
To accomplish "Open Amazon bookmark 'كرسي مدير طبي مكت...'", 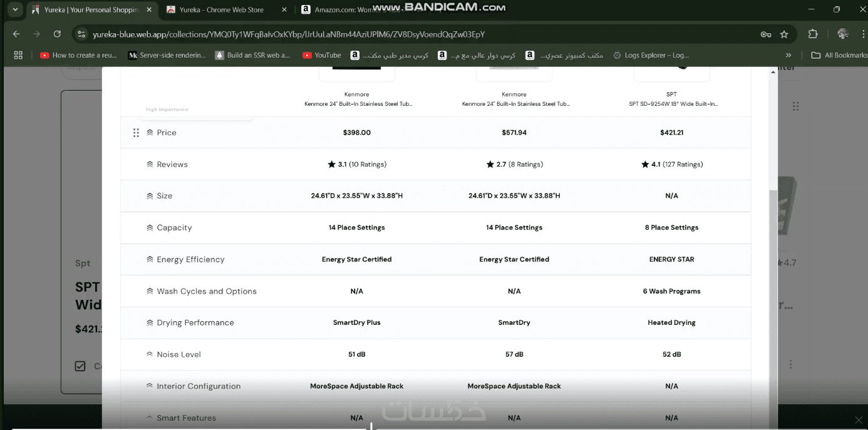I will tap(390, 55).
